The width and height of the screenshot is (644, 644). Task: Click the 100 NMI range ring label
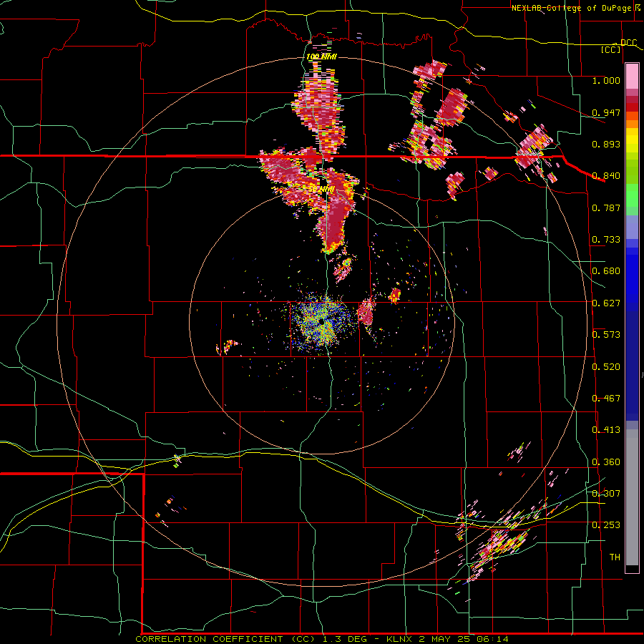pos(321,57)
